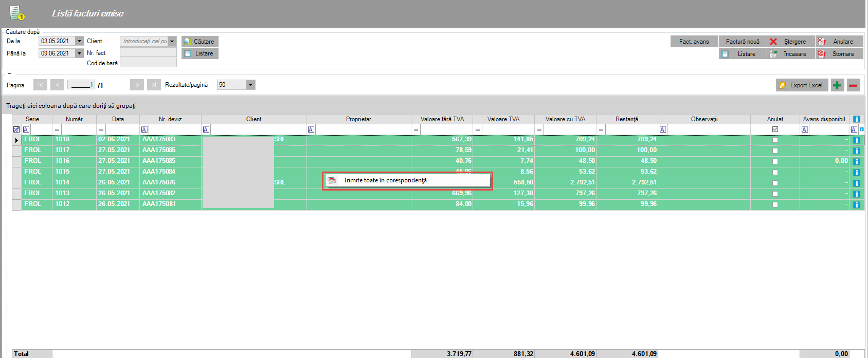The width and height of the screenshot is (868, 358).
Task: Click the Anulare invoice button
Action: click(839, 42)
